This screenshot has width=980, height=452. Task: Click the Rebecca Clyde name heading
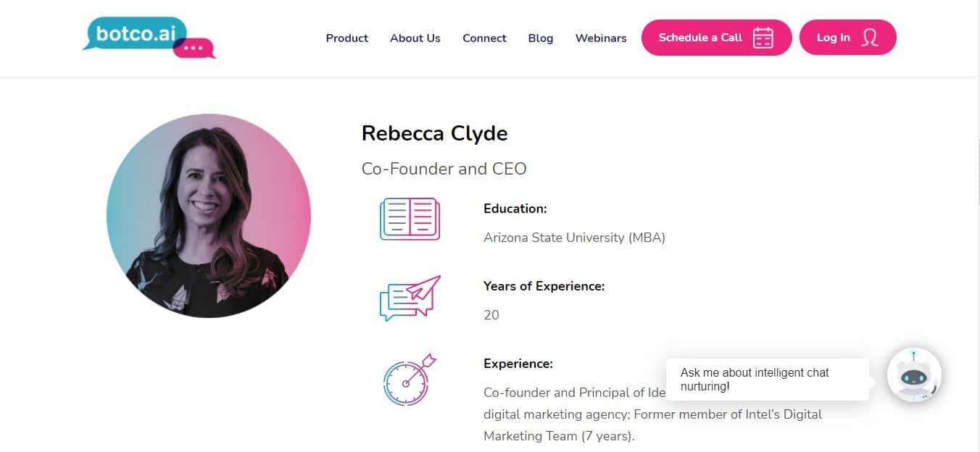tap(434, 133)
